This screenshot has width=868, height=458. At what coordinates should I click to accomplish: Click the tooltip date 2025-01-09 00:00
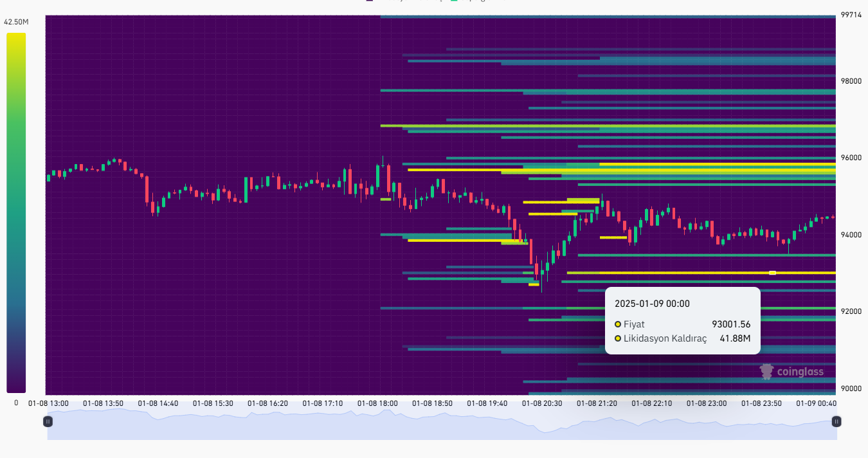click(652, 304)
